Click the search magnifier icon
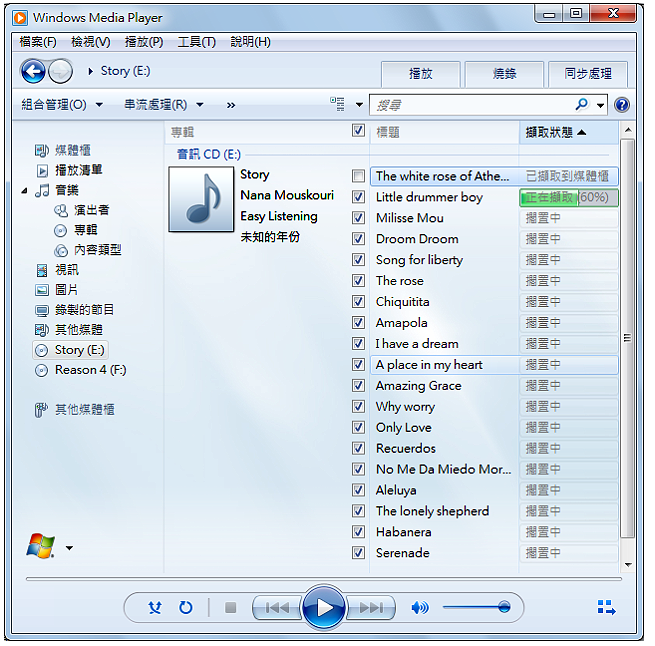This screenshot has height=646, width=655. [x=581, y=104]
